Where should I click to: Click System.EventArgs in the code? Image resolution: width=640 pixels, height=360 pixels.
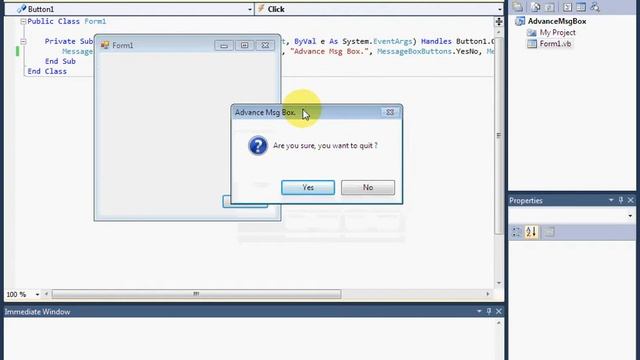(378, 41)
